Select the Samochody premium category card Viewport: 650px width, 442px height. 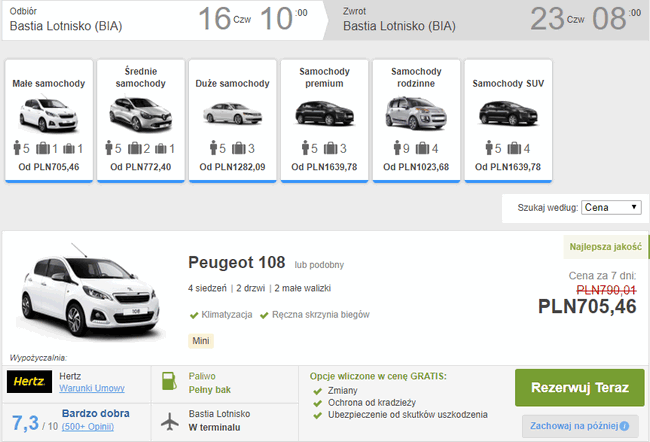tap(325, 121)
